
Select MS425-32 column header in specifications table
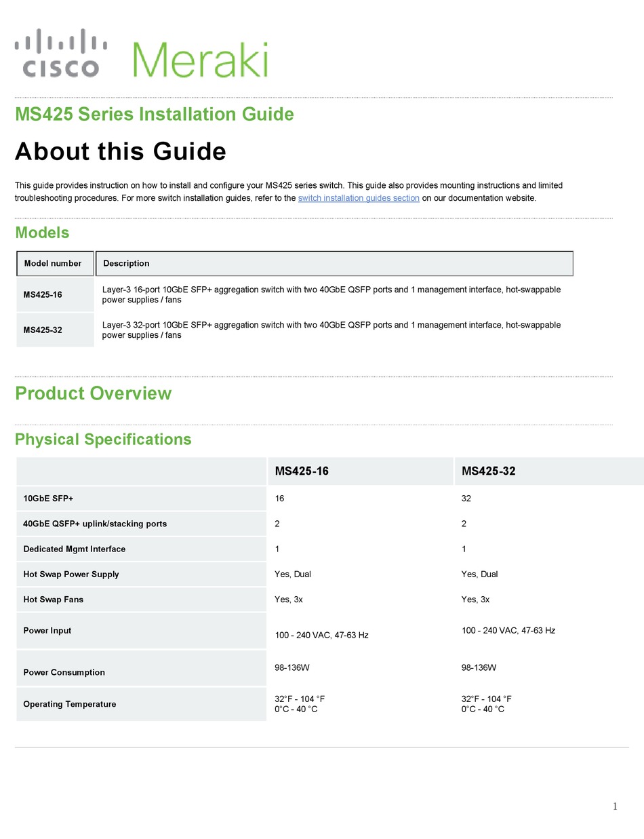[489, 471]
